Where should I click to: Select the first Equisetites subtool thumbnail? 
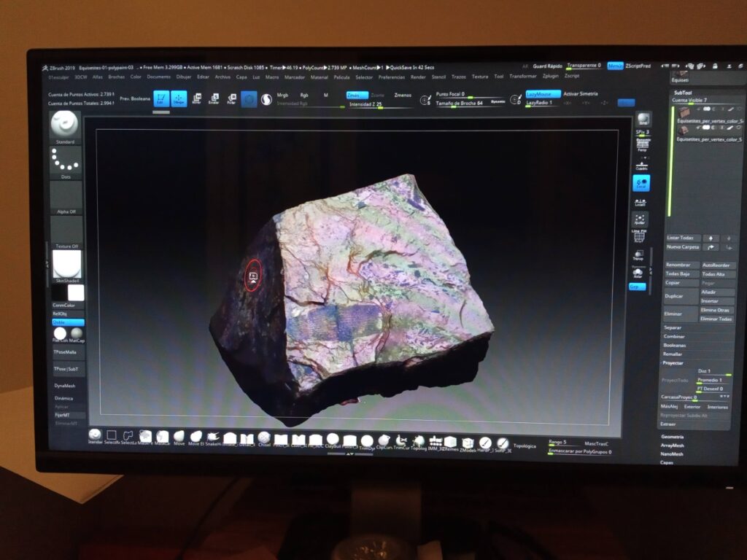pos(684,113)
